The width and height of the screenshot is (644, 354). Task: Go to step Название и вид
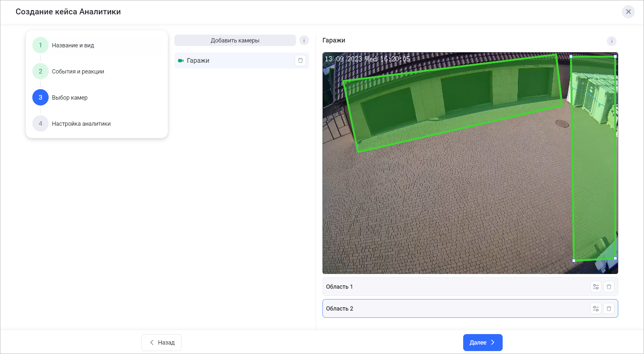73,45
